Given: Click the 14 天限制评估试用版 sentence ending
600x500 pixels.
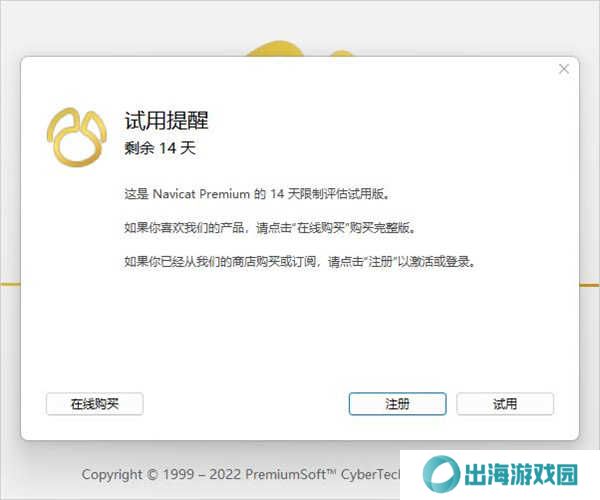Looking at the screenshot, I should 330,194.
